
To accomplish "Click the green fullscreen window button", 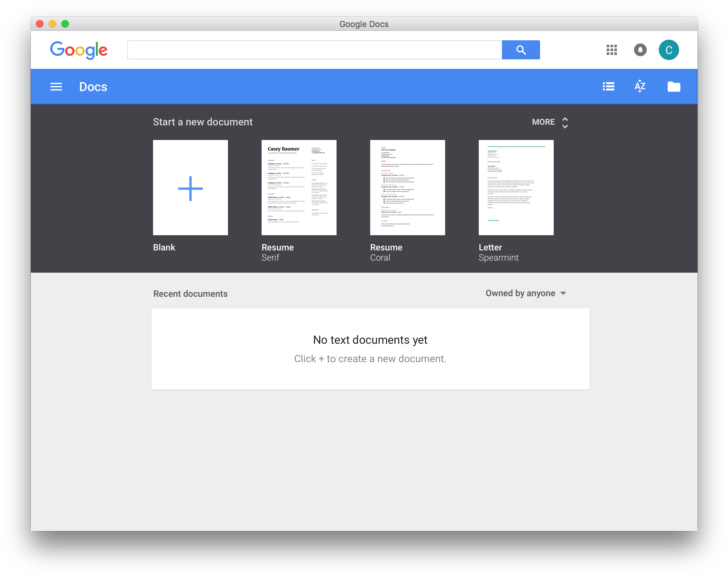I will click(x=65, y=24).
